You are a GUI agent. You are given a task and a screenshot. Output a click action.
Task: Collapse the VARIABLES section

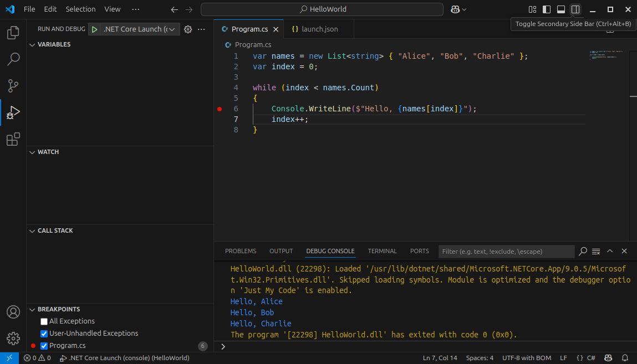point(33,45)
